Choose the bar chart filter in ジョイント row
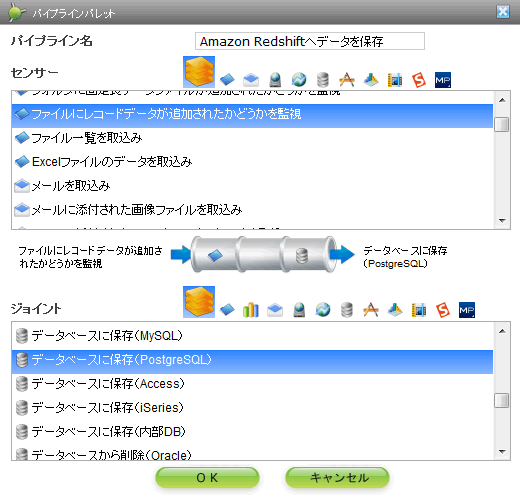This screenshot has width=520, height=497. point(251,310)
